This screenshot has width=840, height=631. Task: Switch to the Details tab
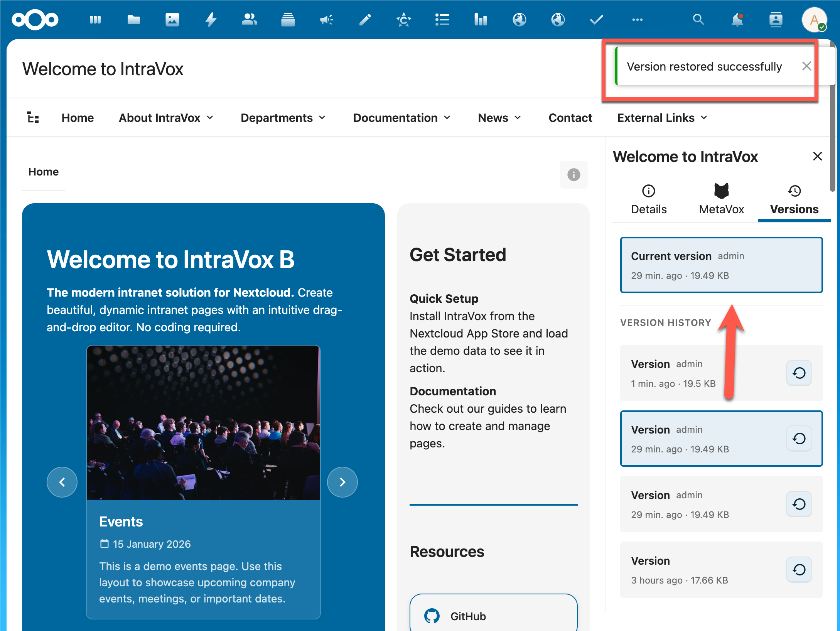tap(649, 199)
